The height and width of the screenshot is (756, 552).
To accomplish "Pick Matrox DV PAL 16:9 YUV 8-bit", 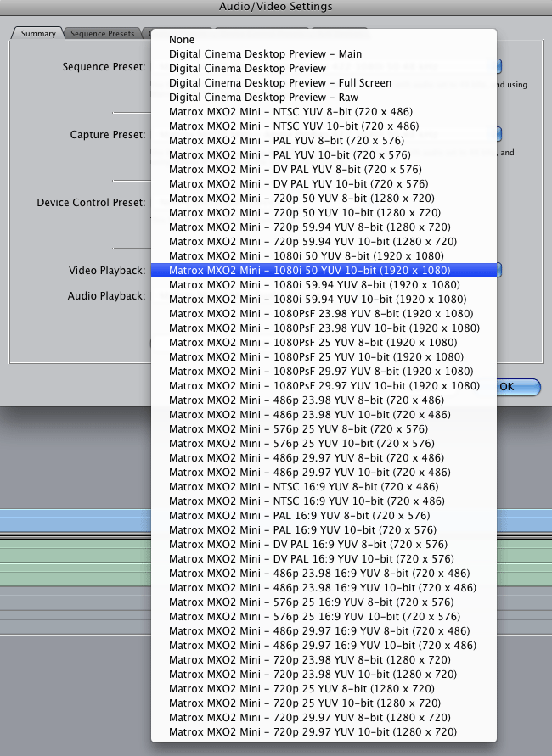I will click(308, 545).
